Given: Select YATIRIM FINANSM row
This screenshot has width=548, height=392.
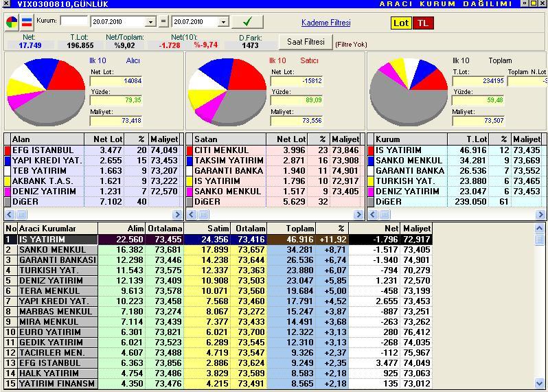Looking at the screenshot, I should click(218, 384).
